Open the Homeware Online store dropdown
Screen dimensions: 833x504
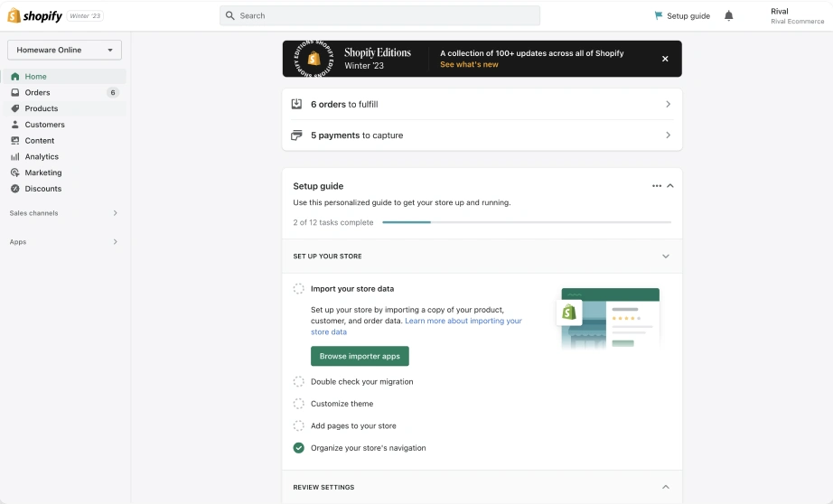[x=64, y=50]
